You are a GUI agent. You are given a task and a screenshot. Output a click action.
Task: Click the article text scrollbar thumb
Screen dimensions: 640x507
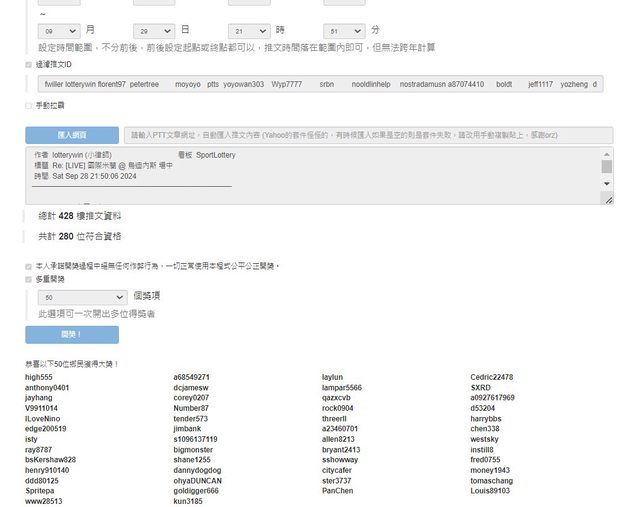tap(606, 167)
